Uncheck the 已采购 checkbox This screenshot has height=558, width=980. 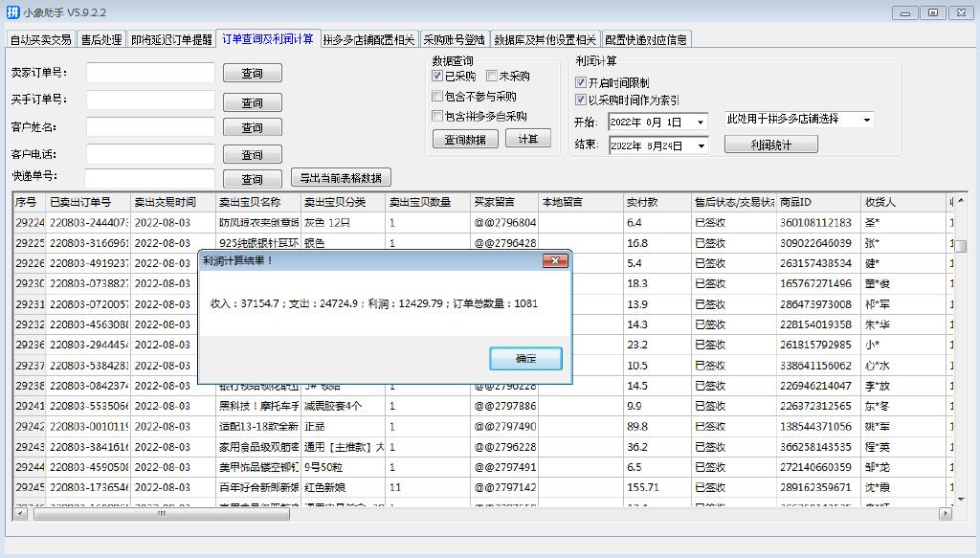click(437, 76)
